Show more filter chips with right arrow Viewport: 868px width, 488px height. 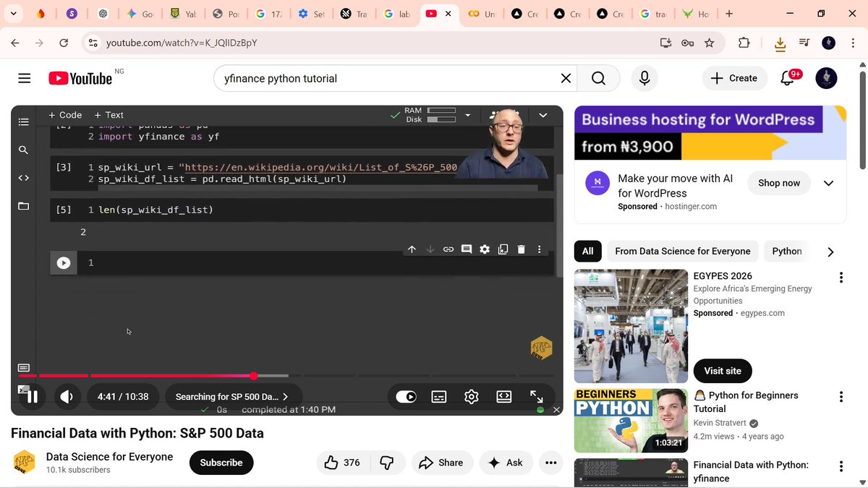[x=830, y=252]
